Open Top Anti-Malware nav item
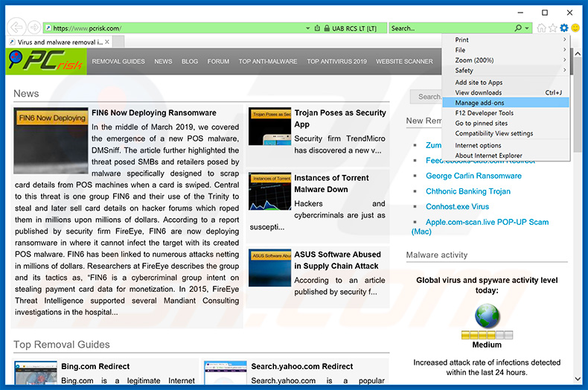 [268, 61]
